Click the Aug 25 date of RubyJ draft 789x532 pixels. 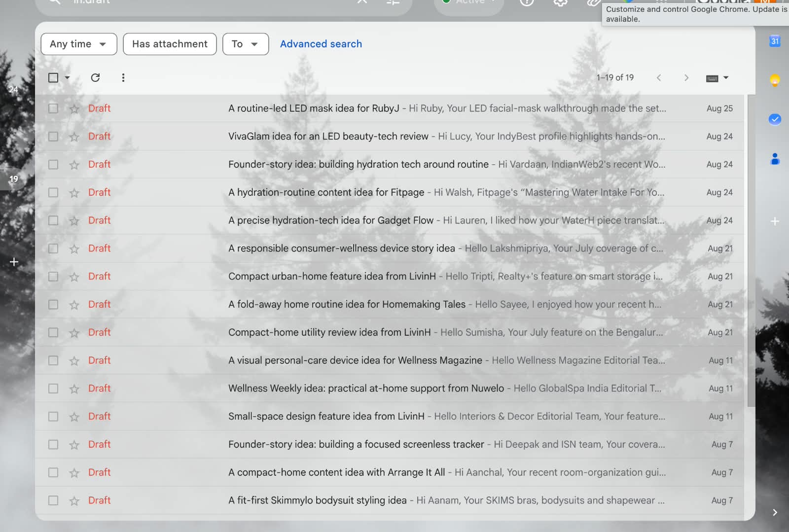click(719, 108)
